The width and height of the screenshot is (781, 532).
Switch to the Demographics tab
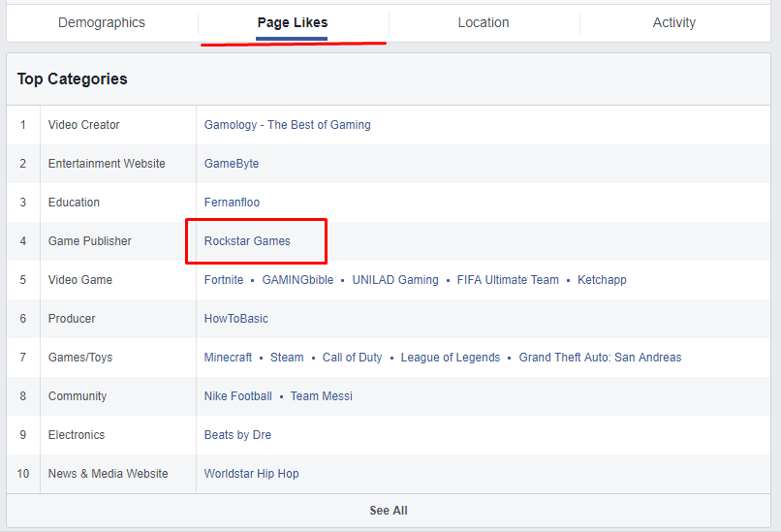(102, 22)
